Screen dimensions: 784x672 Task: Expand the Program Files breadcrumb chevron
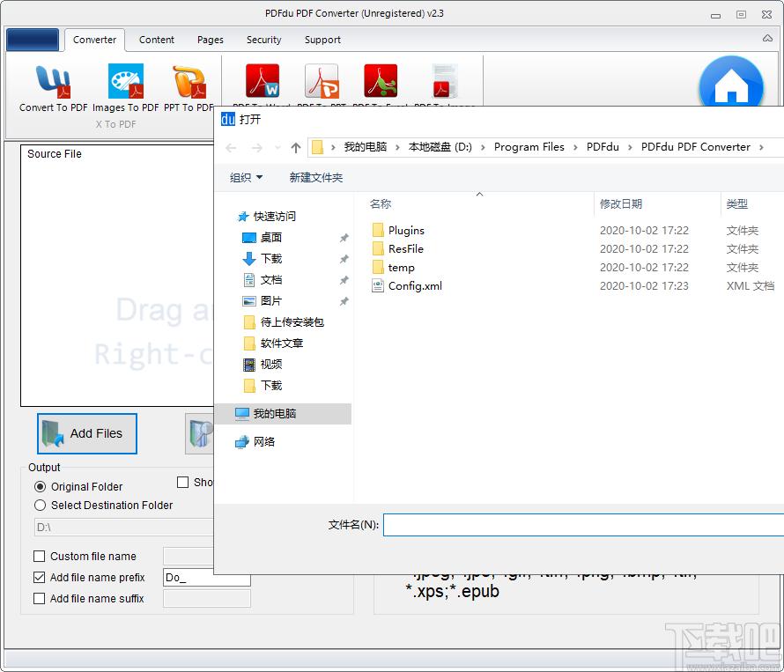point(575,147)
